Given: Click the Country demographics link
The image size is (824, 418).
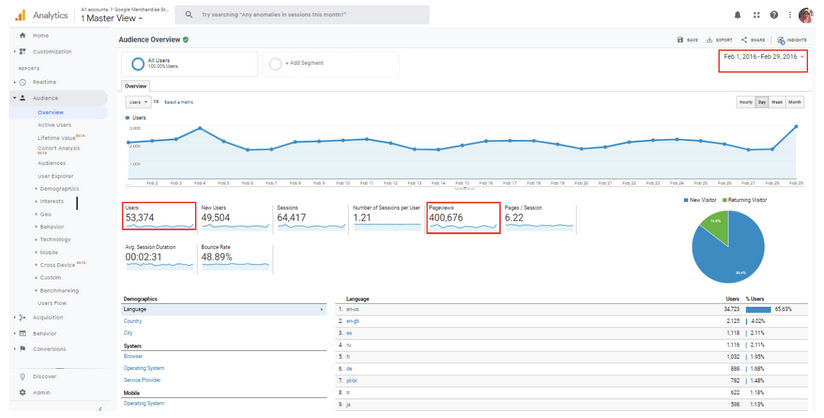Looking at the screenshot, I should [x=133, y=321].
